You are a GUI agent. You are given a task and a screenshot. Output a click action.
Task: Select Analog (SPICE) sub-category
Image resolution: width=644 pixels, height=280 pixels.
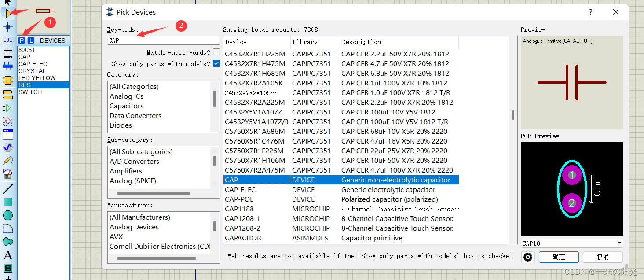[133, 181]
